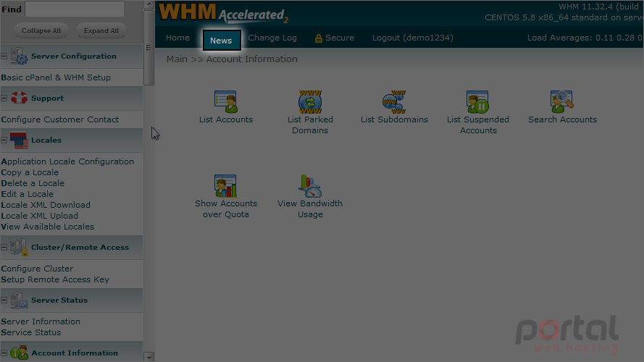Open Delete a Locale link
The image size is (644, 362).
pyautogui.click(x=33, y=183)
